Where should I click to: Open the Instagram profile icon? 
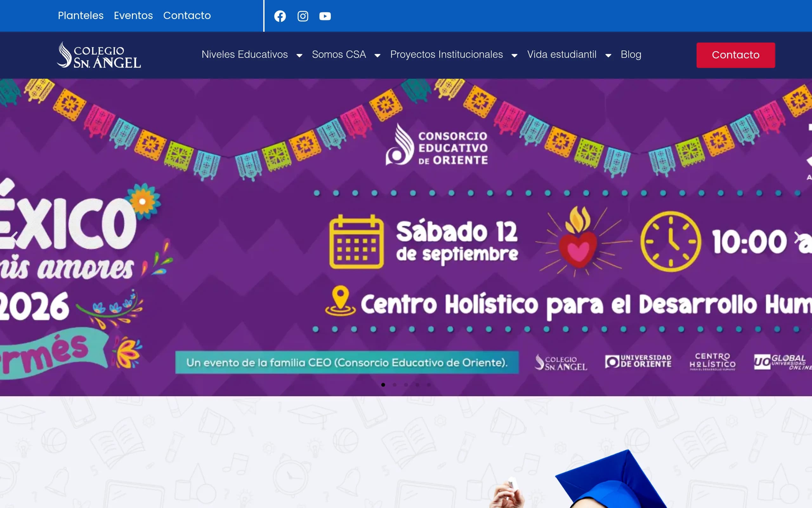point(303,16)
